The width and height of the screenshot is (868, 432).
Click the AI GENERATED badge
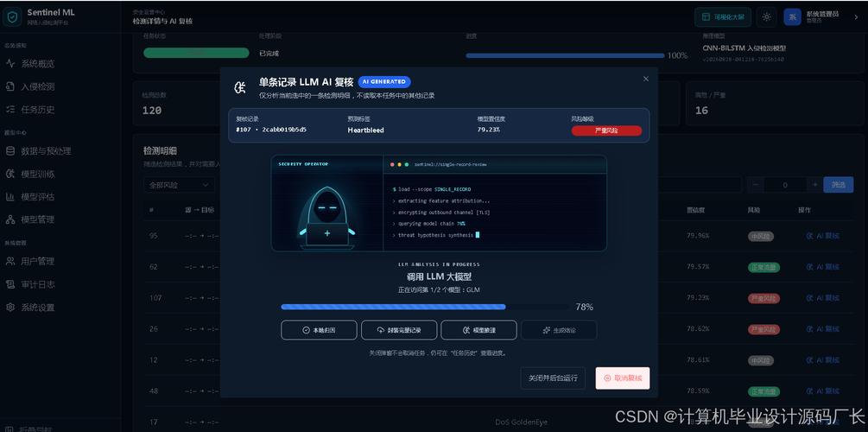(384, 81)
